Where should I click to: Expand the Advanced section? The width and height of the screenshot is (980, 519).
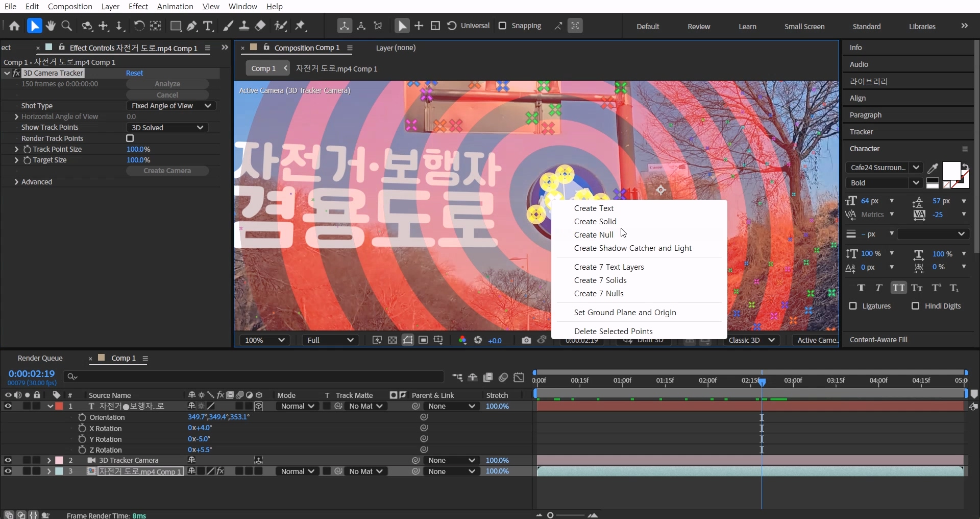tap(16, 182)
